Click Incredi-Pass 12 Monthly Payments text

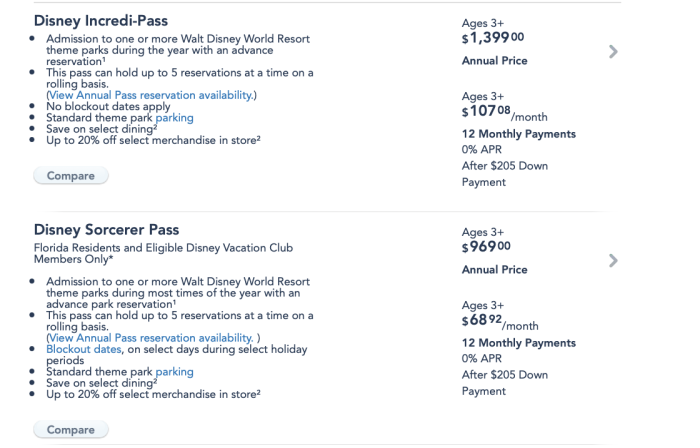tap(518, 134)
